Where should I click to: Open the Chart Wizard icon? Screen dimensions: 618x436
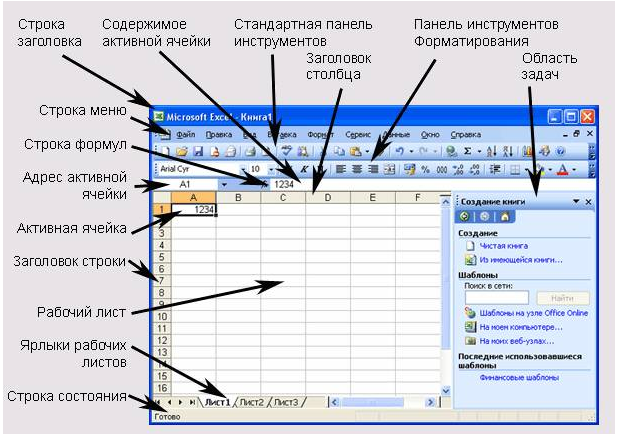pyautogui.click(x=527, y=151)
